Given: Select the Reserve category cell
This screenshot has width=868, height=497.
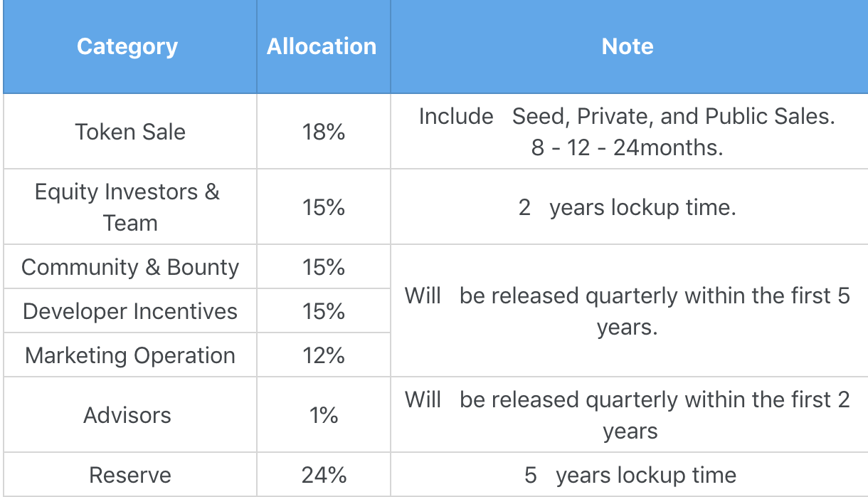Looking at the screenshot, I should point(130,475).
